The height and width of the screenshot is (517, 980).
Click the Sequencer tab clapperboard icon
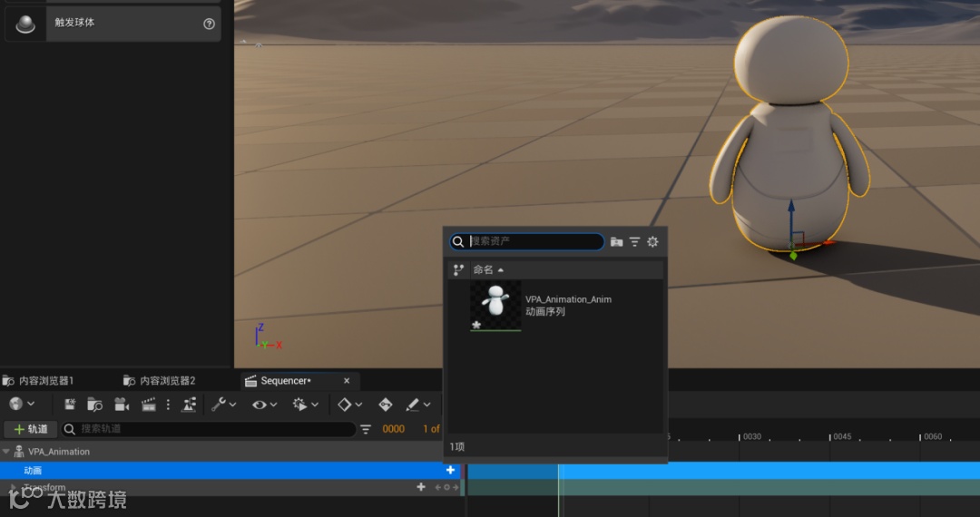250,381
